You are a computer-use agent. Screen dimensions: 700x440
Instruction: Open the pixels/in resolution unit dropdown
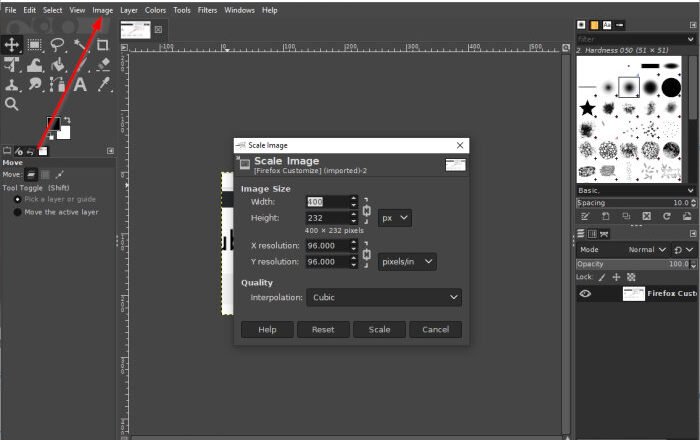(407, 262)
